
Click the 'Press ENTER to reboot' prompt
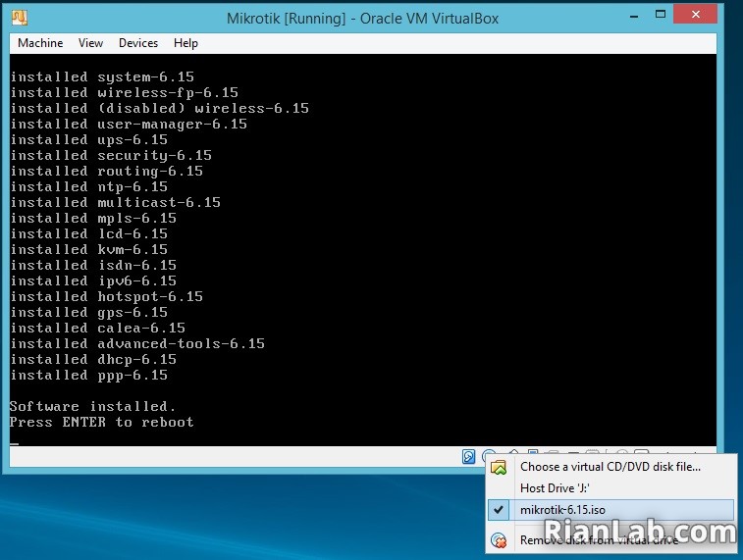(x=102, y=422)
